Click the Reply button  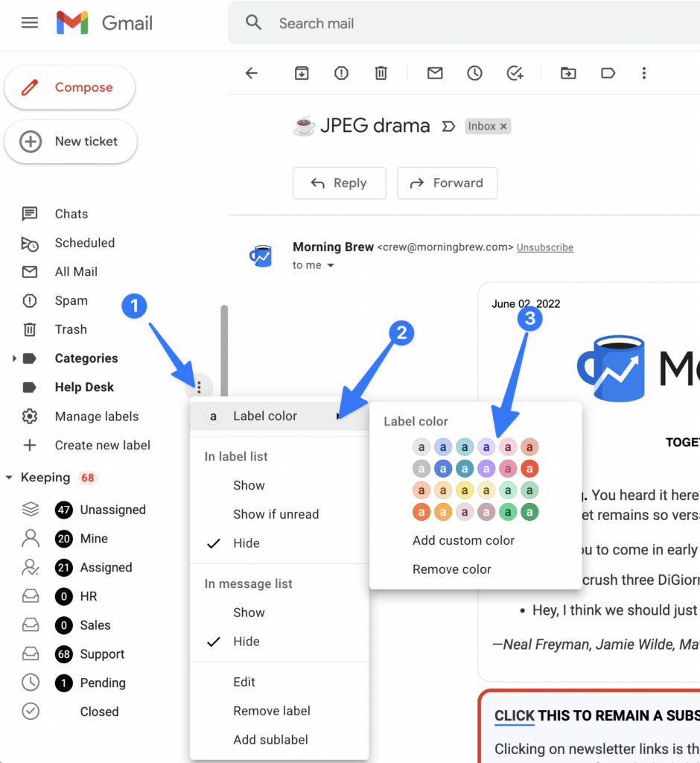click(x=340, y=183)
